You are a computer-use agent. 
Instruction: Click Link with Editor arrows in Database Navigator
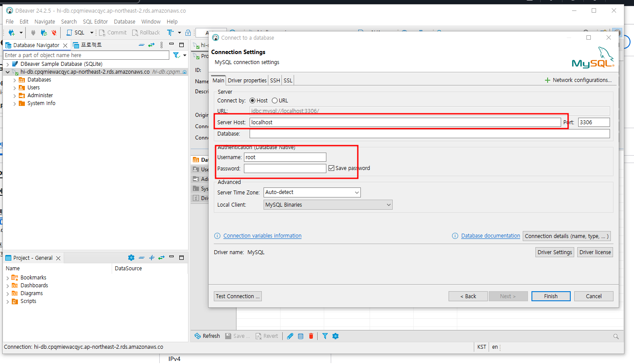[x=151, y=45]
